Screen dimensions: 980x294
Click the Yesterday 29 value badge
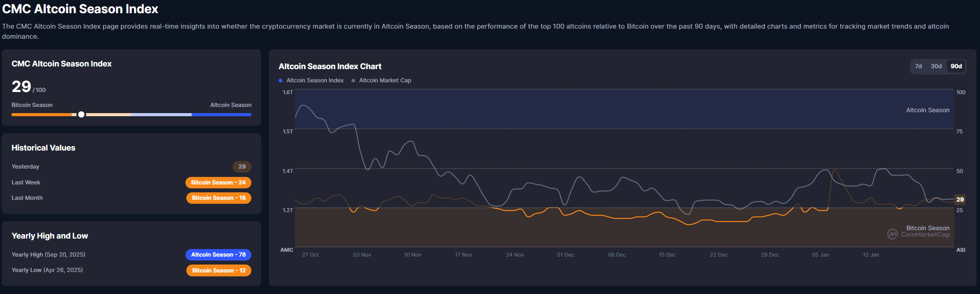point(242,167)
